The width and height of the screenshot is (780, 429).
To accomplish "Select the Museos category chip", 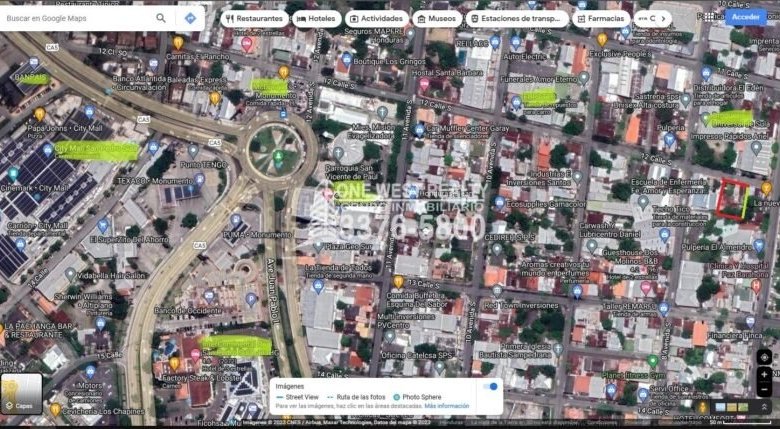I will tap(437, 18).
